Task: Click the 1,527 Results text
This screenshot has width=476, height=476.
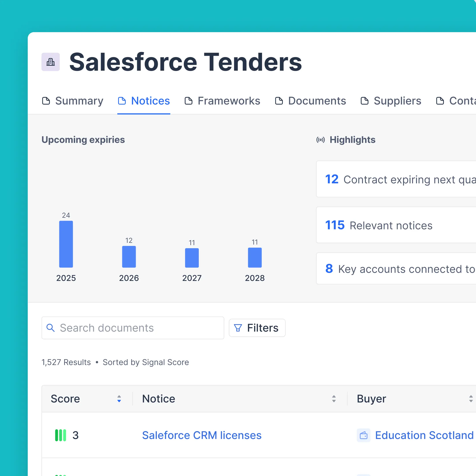Action: pos(66,362)
